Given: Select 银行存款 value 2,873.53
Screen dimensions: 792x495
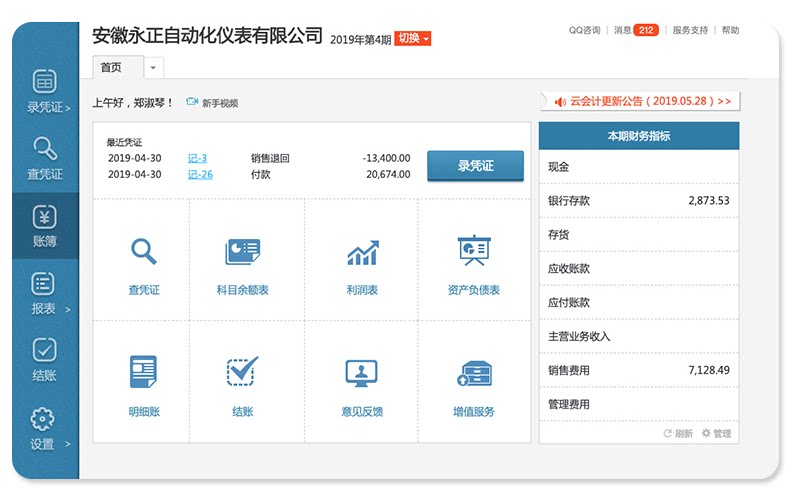Looking at the screenshot, I should pyautogui.click(x=709, y=201).
